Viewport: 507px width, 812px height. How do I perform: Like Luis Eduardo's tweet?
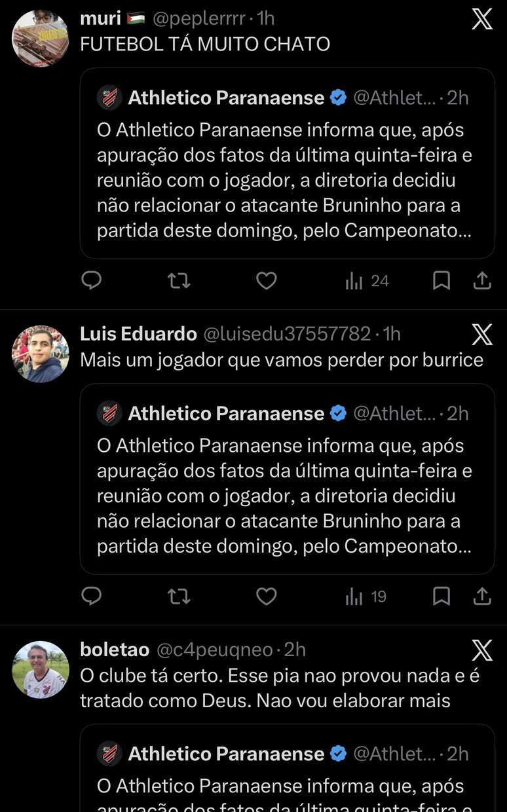coord(266,597)
